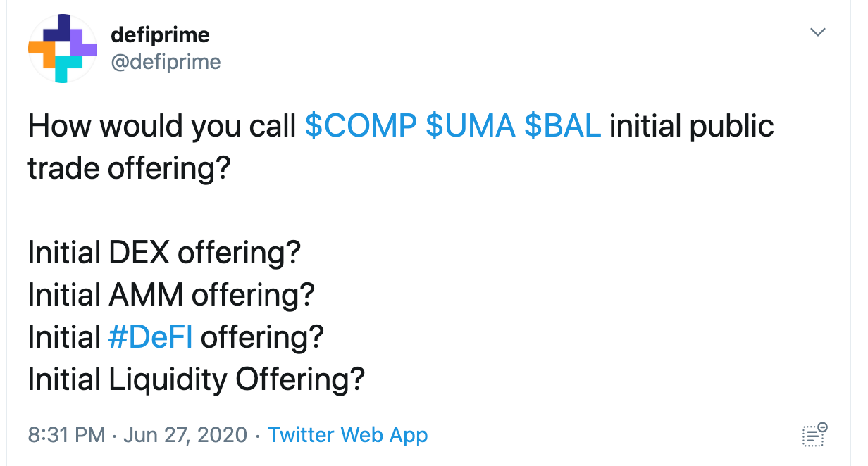The height and width of the screenshot is (466, 868).
Task: Click the "Initial Liquidity Offering?" line
Action: pos(196,379)
